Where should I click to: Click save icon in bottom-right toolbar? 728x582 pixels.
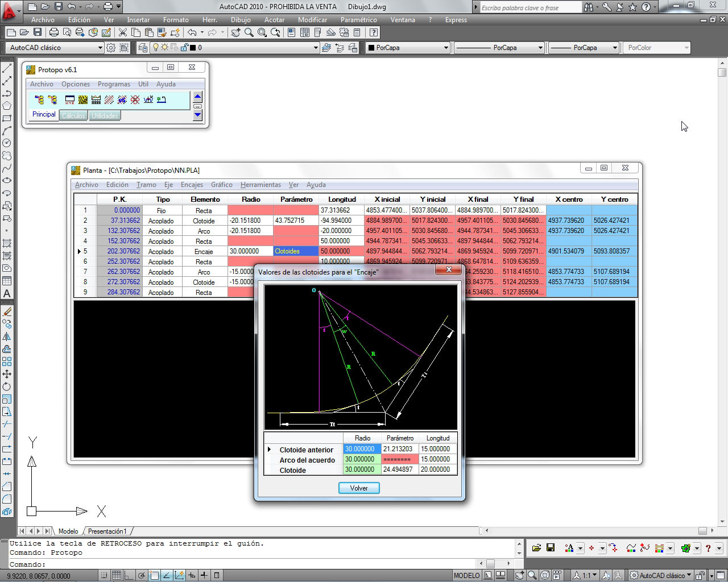click(551, 548)
